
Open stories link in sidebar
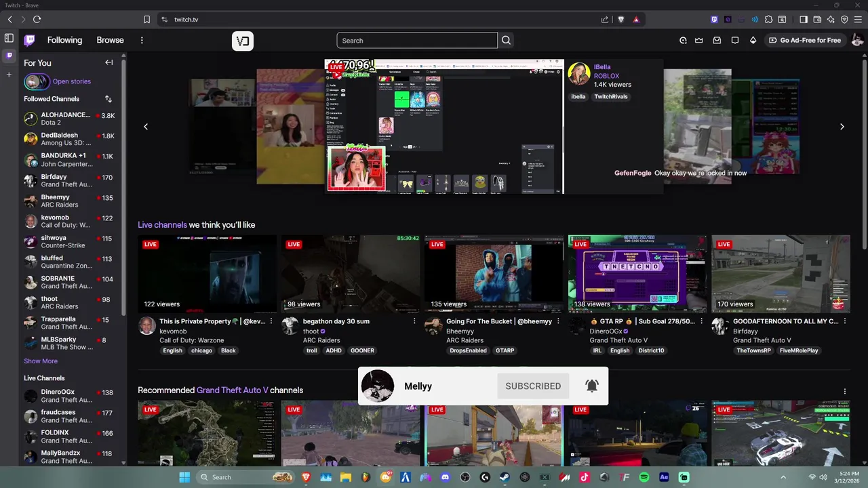(x=71, y=81)
